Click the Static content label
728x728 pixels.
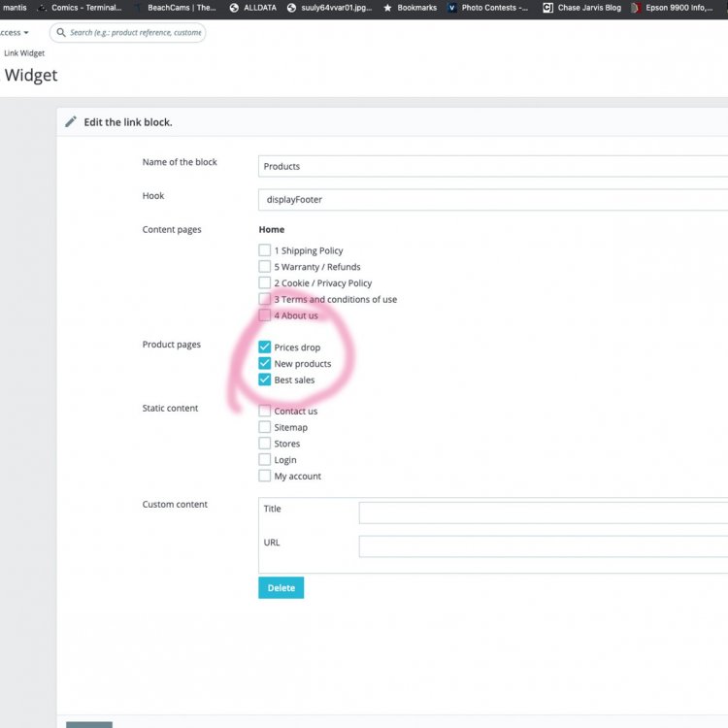click(170, 408)
